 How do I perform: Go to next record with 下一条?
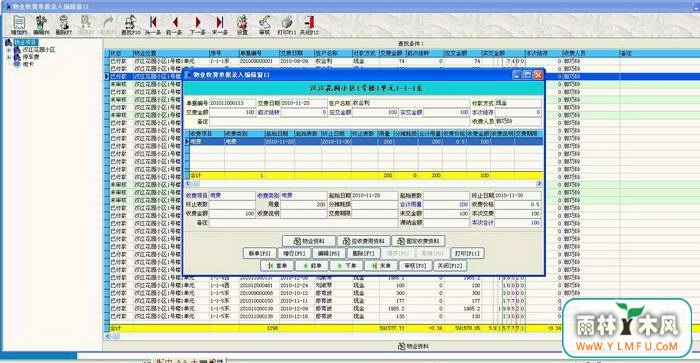[x=197, y=25]
